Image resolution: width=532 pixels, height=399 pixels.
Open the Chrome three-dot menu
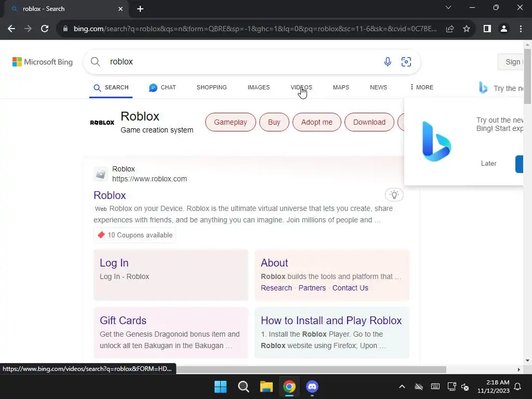521,29
